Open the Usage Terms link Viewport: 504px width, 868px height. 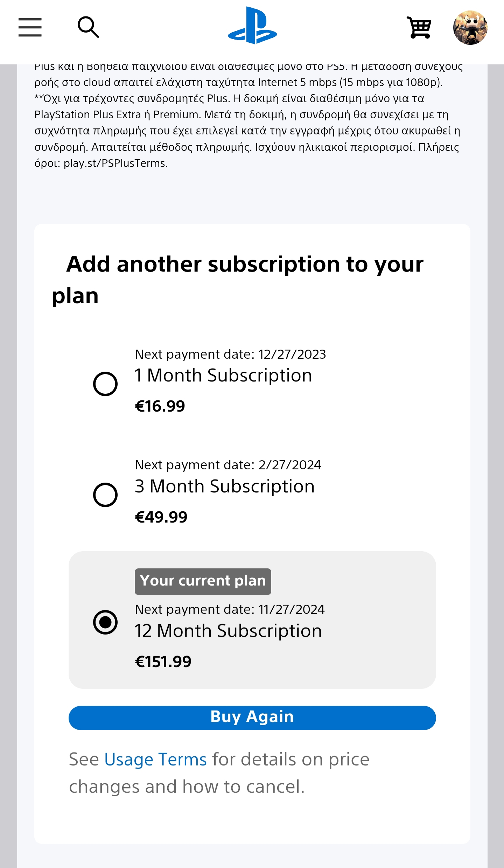click(155, 760)
